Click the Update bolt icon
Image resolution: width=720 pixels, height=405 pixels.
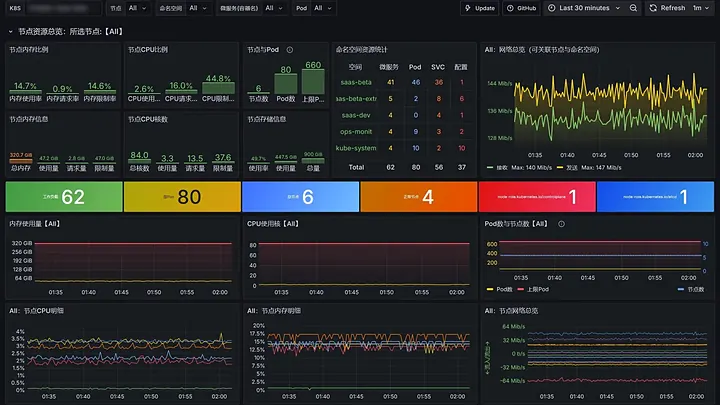[468, 8]
